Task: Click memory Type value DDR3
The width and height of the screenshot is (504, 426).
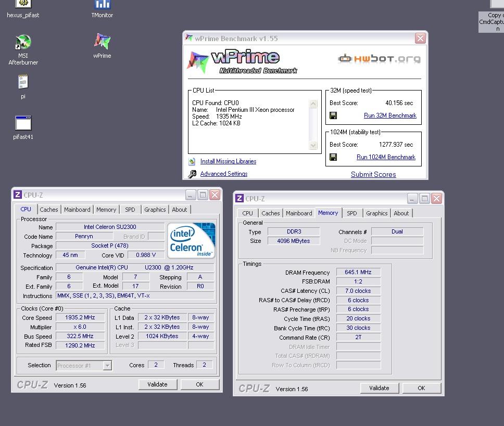Action: point(294,231)
